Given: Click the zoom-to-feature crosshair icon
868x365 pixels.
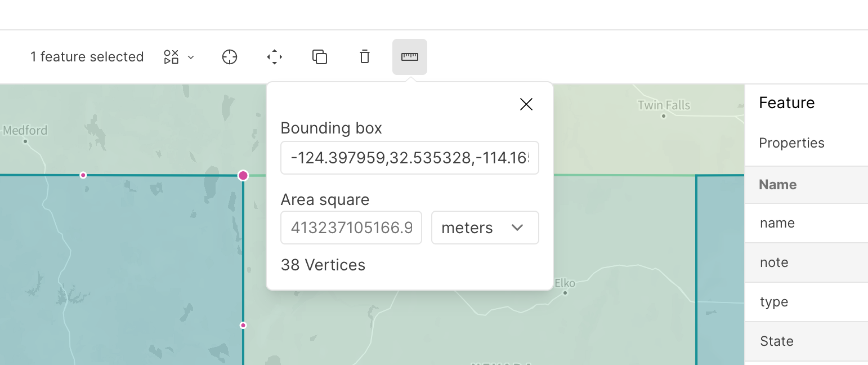Looking at the screenshot, I should click(x=230, y=57).
